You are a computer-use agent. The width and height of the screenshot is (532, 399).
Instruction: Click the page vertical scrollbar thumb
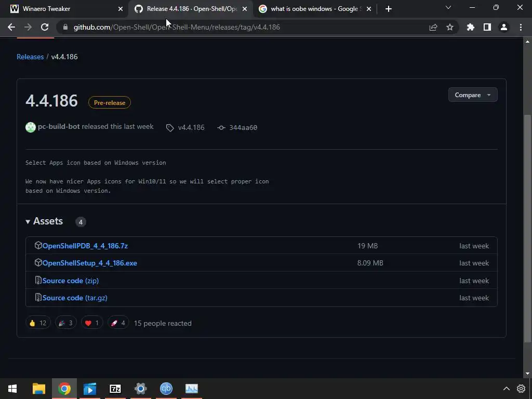point(527,228)
